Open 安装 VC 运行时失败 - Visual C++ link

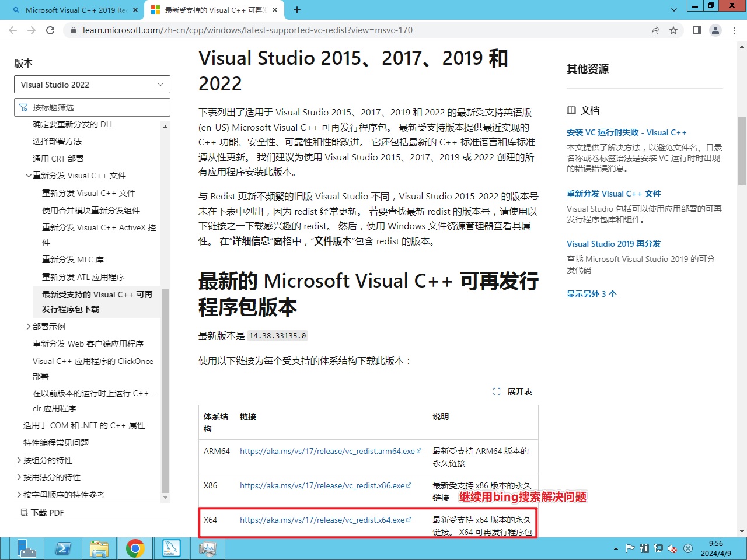point(626,132)
